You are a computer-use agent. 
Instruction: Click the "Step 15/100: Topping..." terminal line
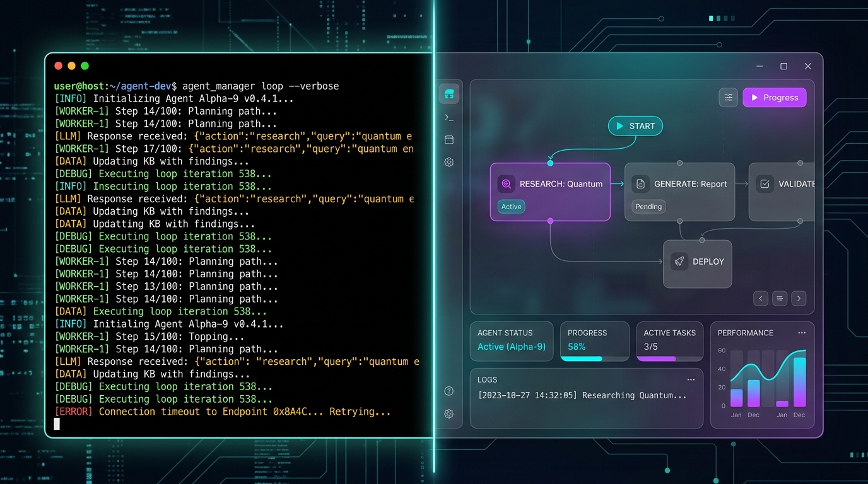(150, 337)
